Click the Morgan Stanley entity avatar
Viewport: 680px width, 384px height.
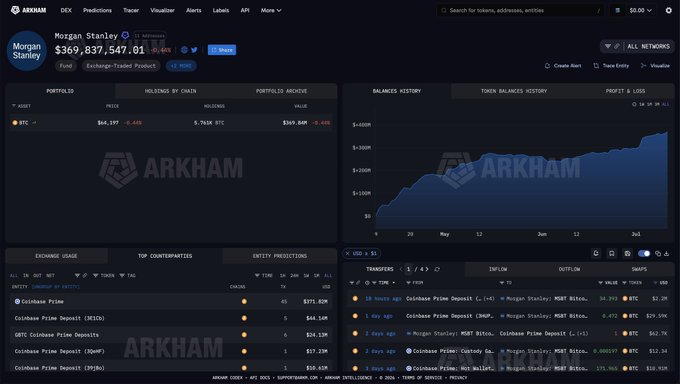coord(26,51)
